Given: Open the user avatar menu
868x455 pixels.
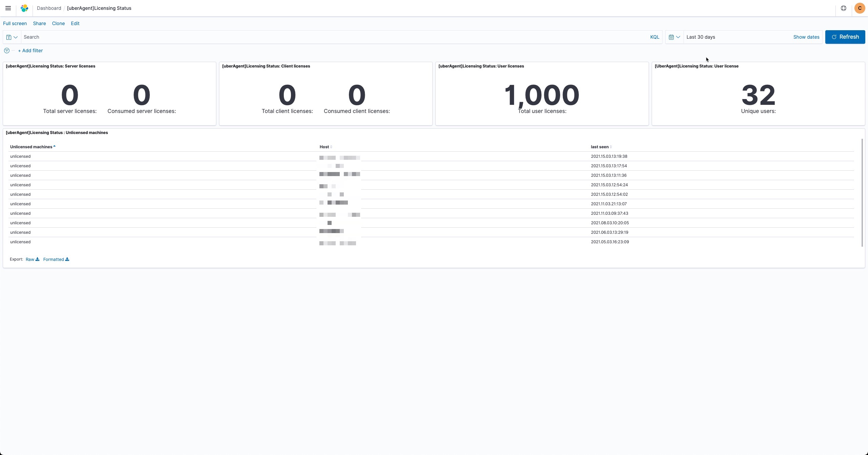Looking at the screenshot, I should [x=860, y=8].
